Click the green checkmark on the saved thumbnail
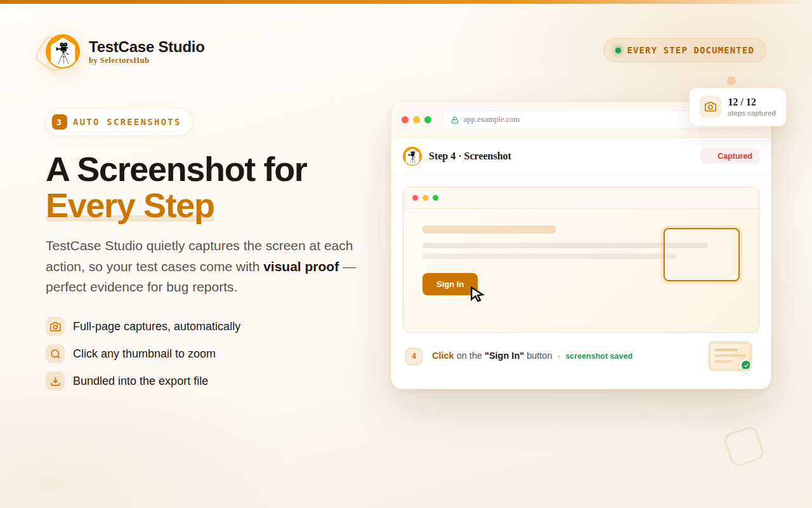 pyautogui.click(x=746, y=365)
